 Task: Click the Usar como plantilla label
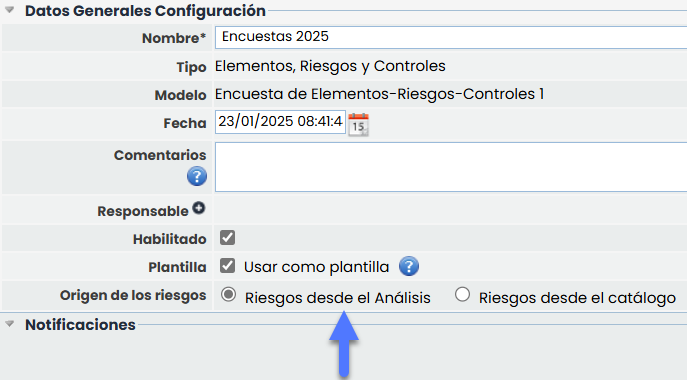tap(316, 267)
